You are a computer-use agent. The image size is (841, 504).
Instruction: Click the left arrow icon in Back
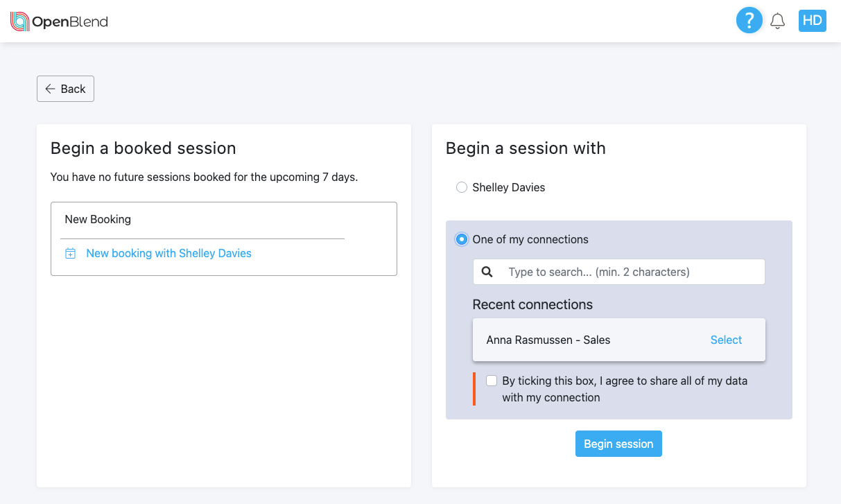[50, 89]
